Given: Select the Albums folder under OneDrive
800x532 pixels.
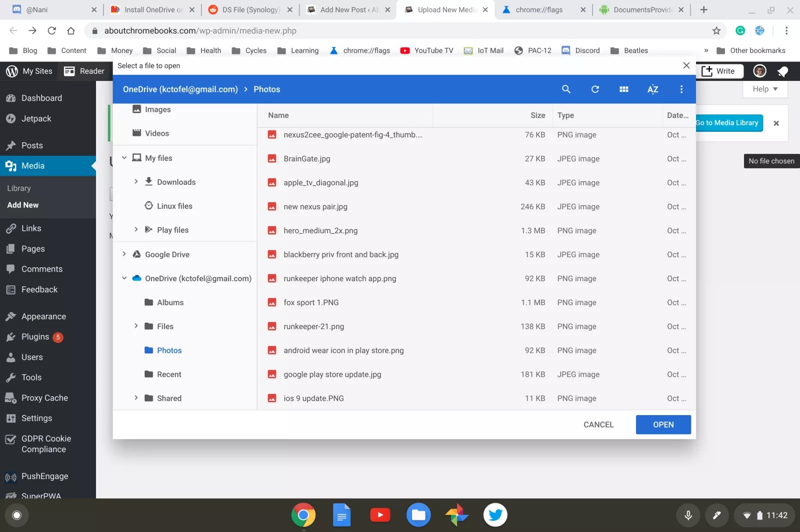Looking at the screenshot, I should point(170,302).
